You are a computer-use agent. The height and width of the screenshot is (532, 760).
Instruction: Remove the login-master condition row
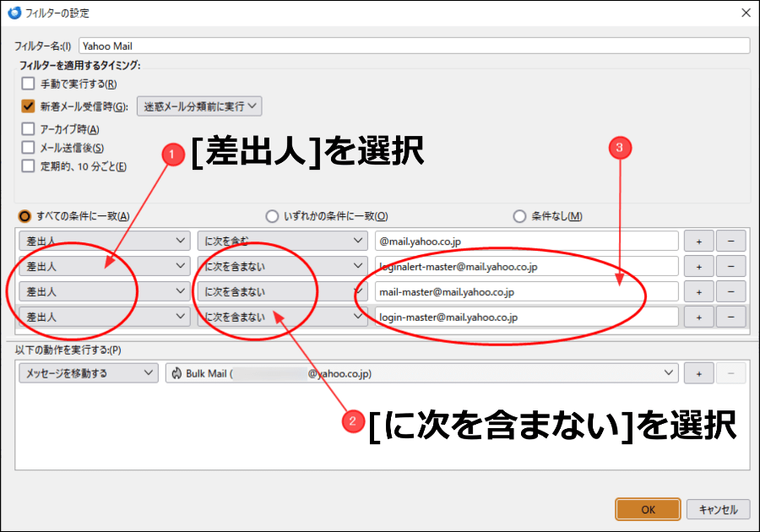pyautogui.click(x=731, y=317)
